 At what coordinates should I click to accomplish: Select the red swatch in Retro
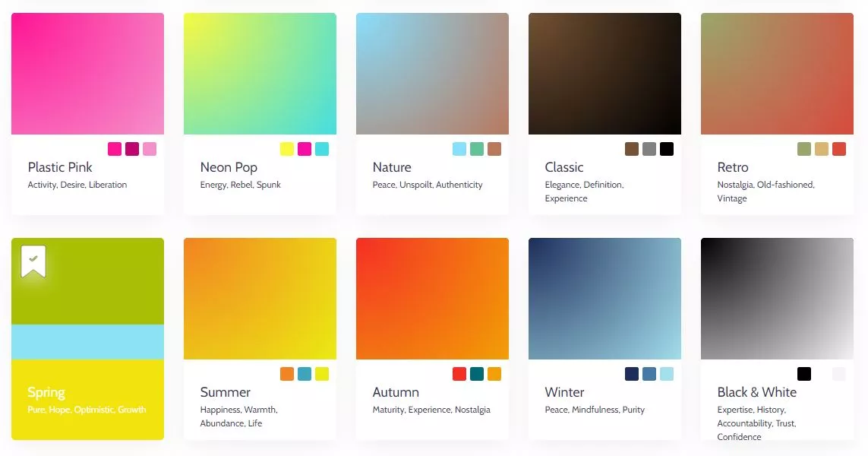point(839,149)
